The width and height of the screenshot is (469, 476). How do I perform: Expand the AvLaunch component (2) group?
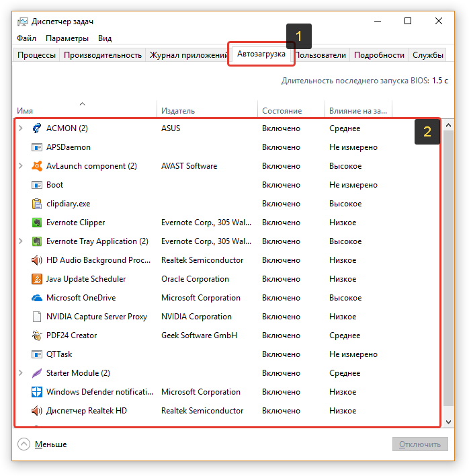(21, 166)
